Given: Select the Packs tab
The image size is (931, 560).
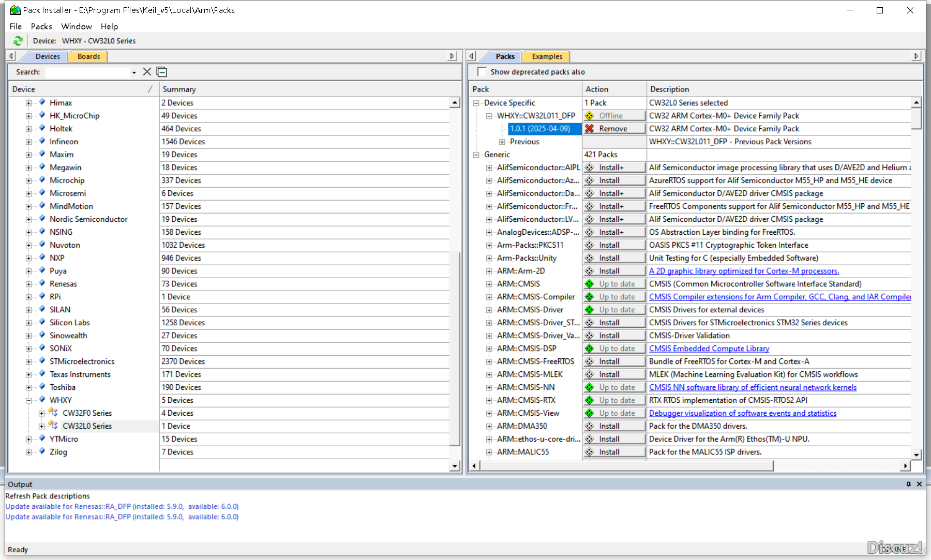Looking at the screenshot, I should pyautogui.click(x=505, y=56).
